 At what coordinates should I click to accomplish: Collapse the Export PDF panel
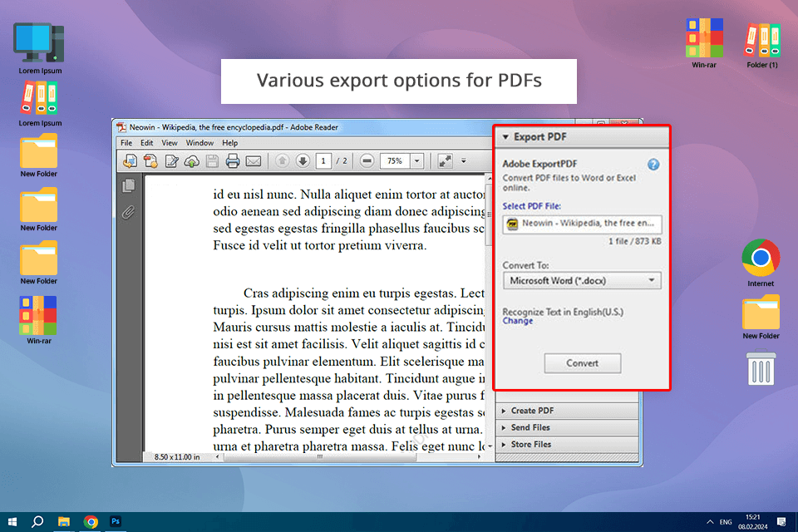[x=505, y=137]
